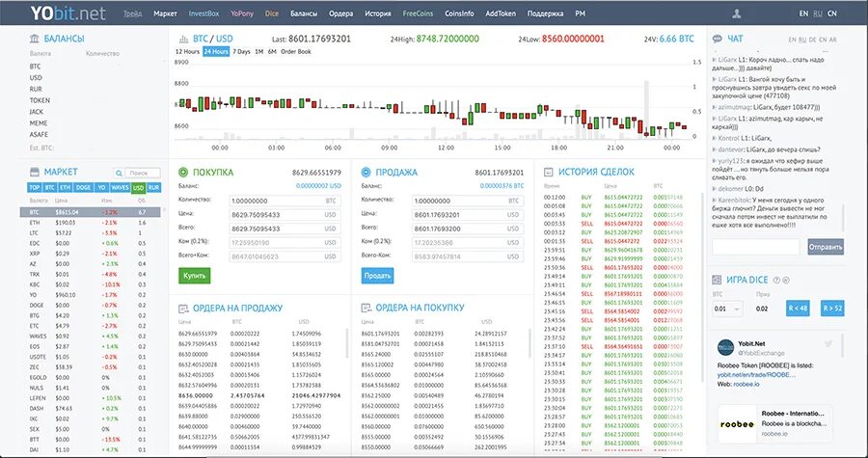
Task: Open the user account profile icon
Action: coord(736,13)
